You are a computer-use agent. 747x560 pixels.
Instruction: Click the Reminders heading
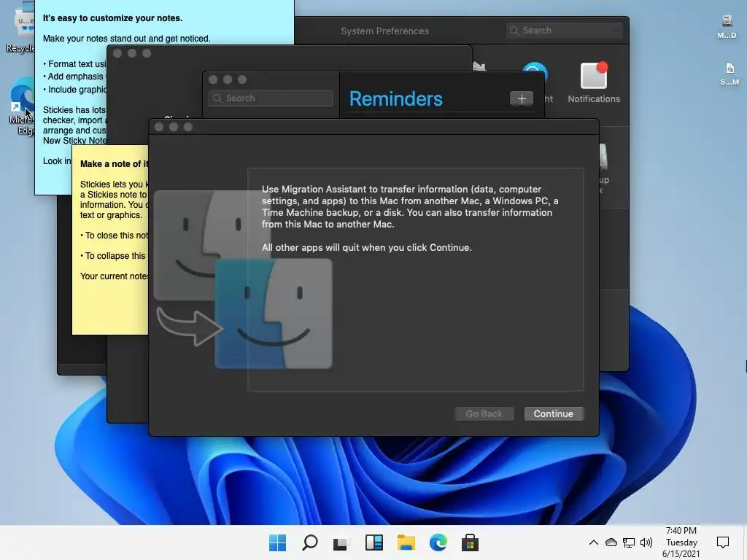click(396, 99)
